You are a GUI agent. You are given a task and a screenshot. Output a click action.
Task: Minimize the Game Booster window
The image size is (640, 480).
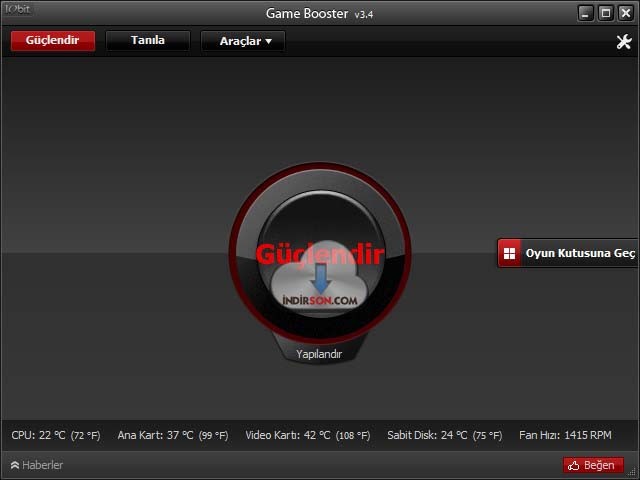(586, 13)
